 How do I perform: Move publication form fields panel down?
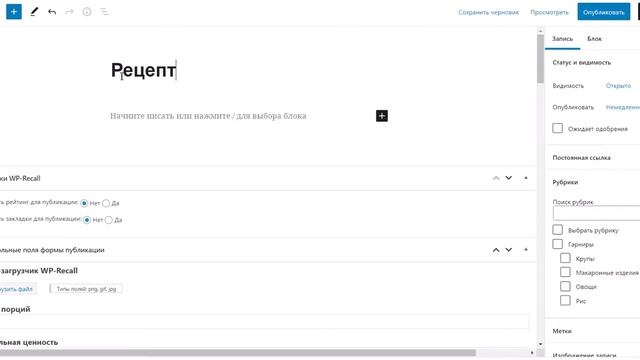click(509, 250)
